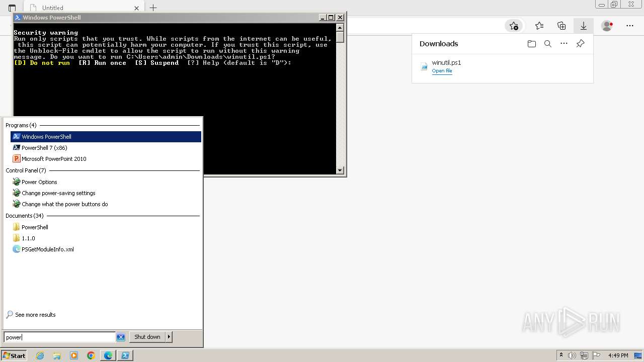Click the Start button on taskbar

pos(14,355)
